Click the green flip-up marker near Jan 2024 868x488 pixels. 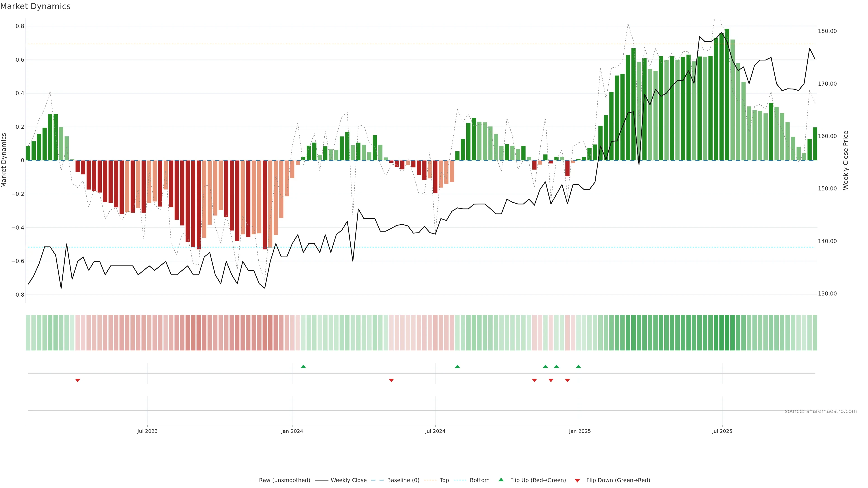[303, 366]
